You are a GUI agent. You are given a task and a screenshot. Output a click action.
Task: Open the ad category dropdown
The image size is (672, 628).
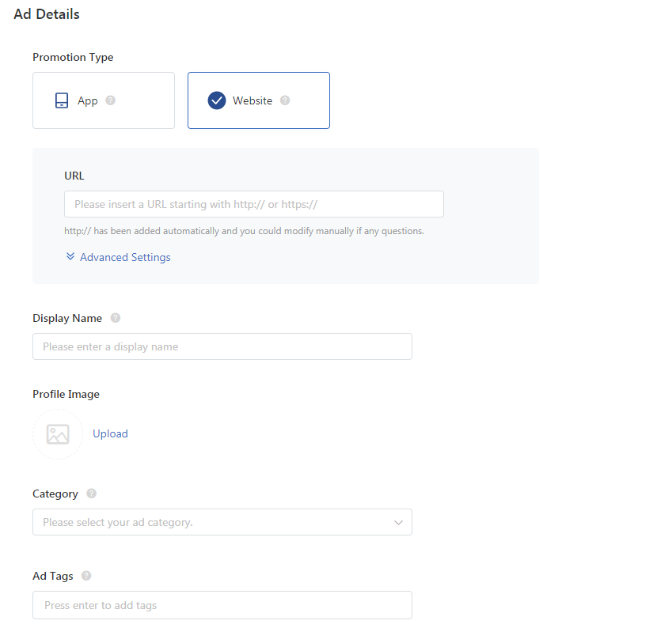coord(222,522)
